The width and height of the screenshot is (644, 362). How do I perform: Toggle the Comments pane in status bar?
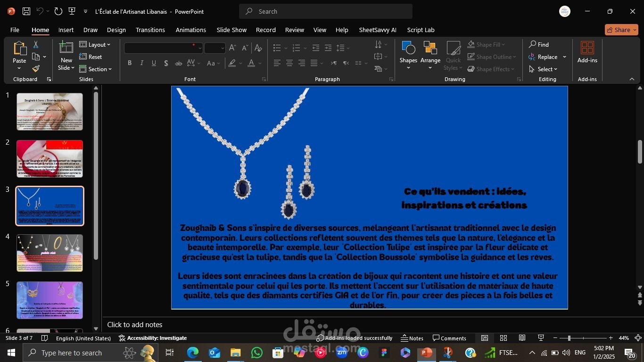pyautogui.click(x=449, y=338)
